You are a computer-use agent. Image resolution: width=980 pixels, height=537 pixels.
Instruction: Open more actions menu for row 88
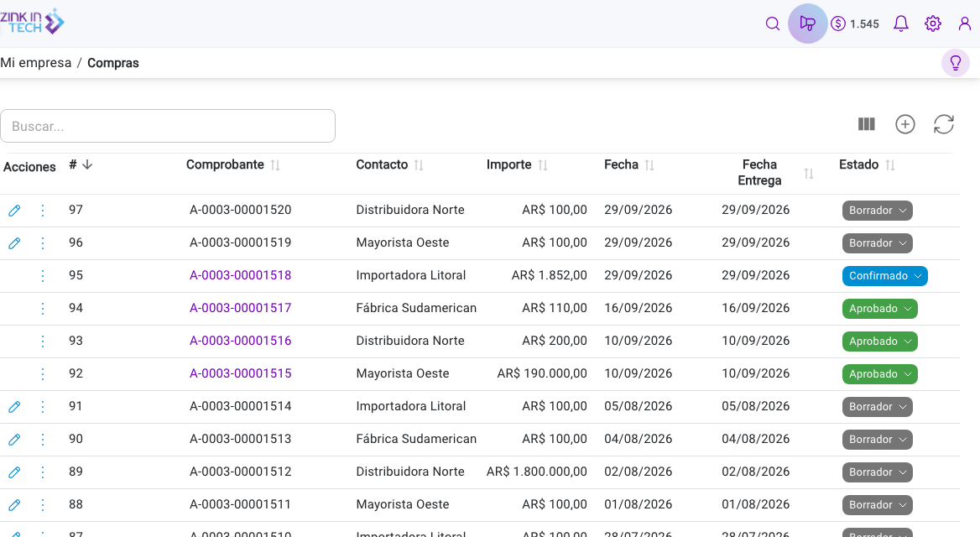click(43, 504)
